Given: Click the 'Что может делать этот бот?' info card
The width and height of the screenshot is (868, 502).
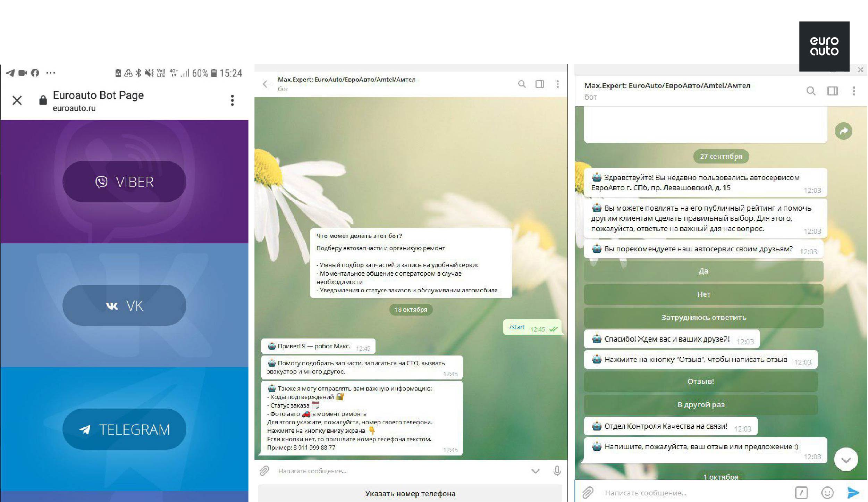Looking at the screenshot, I should 411,263.
